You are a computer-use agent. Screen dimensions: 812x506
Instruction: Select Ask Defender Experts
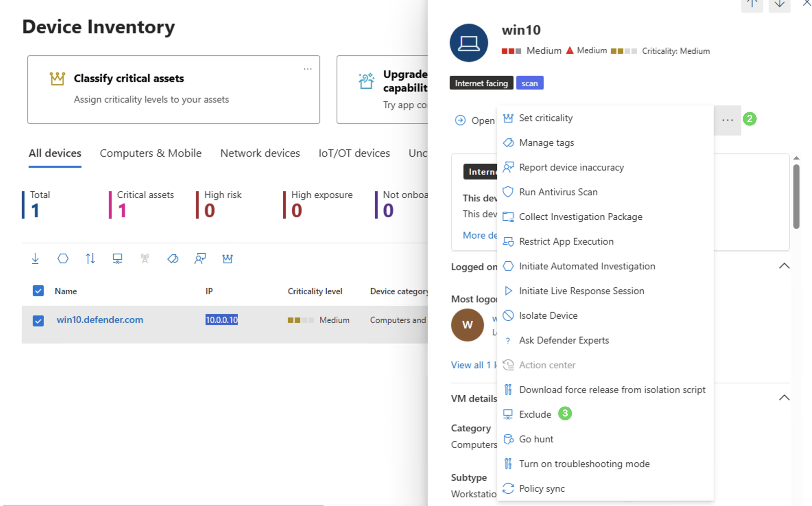pos(605,340)
